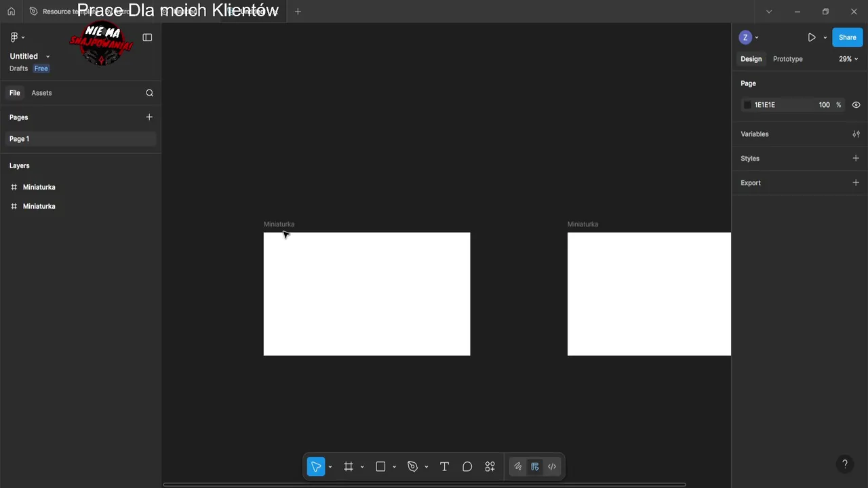Screen dimensions: 868x488
Task: Open the Variables settings icon
Action: tap(856, 134)
